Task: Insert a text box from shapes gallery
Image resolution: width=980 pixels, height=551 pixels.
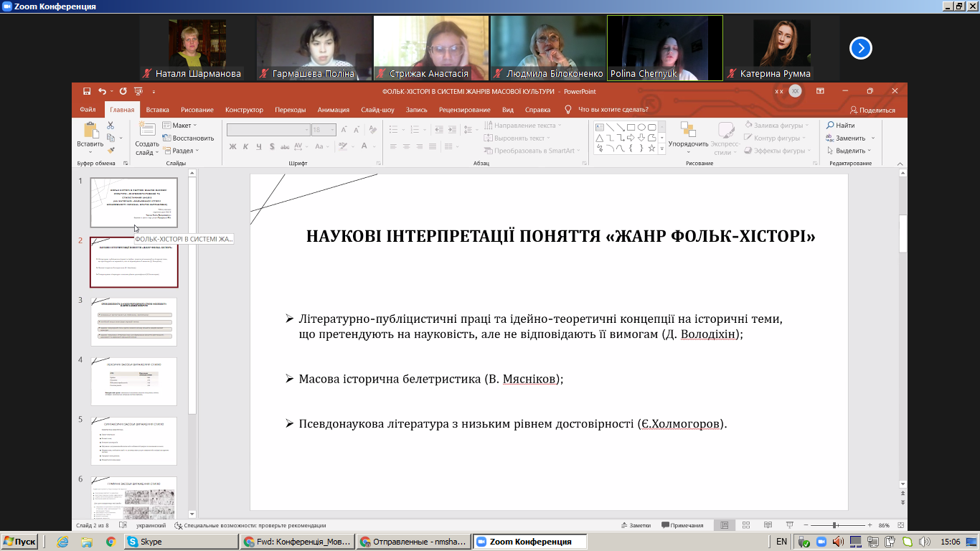Action: 599,127
